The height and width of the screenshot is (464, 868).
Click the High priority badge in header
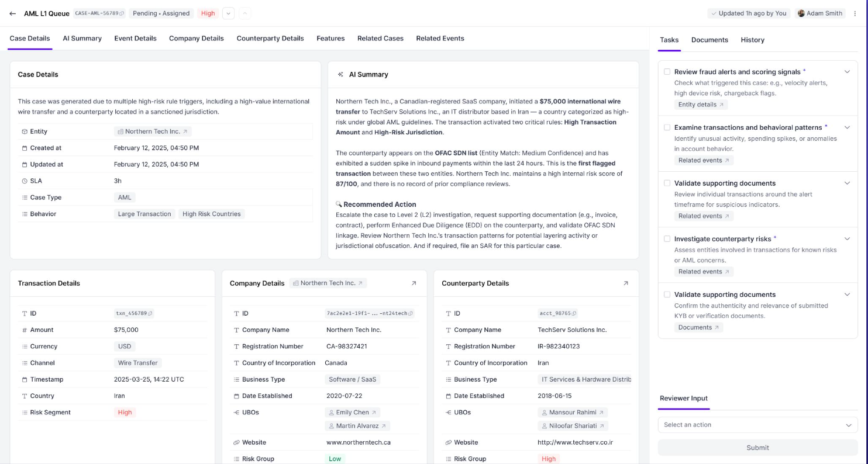click(208, 13)
